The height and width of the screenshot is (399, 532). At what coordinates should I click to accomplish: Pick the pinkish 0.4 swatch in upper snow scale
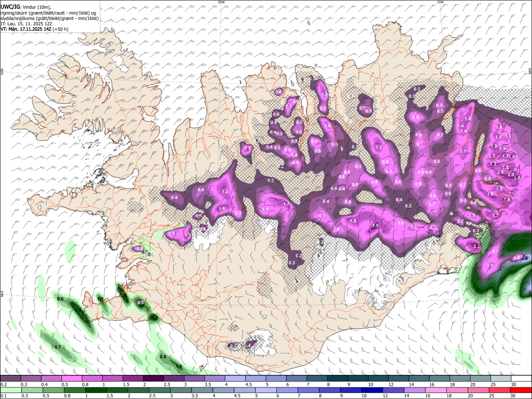click(x=51, y=379)
